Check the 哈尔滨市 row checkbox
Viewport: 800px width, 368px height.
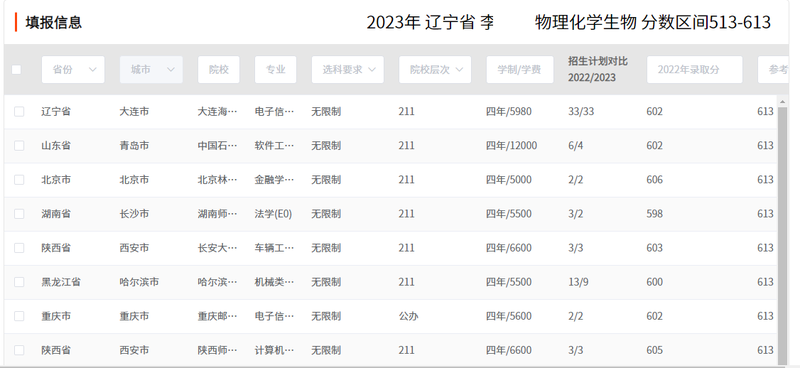19,282
